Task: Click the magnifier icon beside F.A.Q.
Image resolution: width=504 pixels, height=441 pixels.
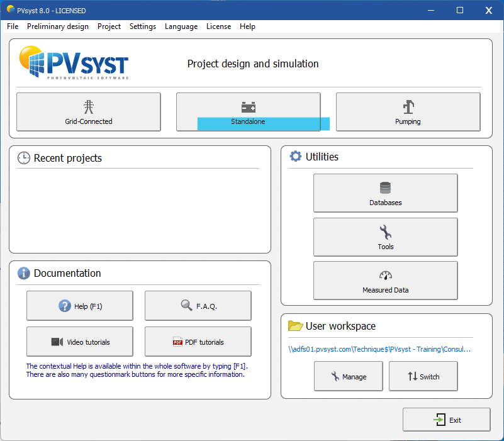Action: click(186, 305)
